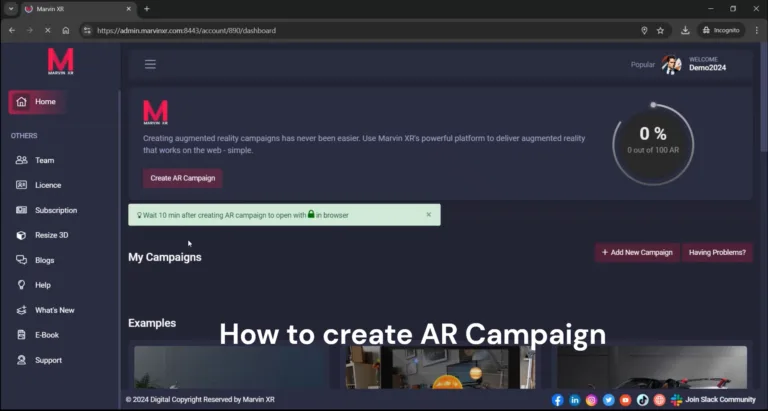Click the Marvin XR sidebar logo
The width and height of the screenshot is (768, 411).
point(60,61)
